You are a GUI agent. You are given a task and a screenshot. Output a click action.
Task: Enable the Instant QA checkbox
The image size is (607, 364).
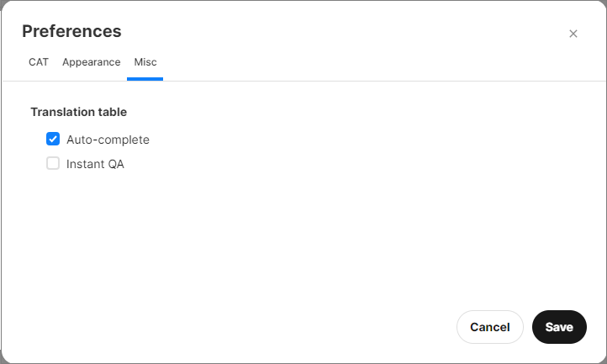click(53, 164)
